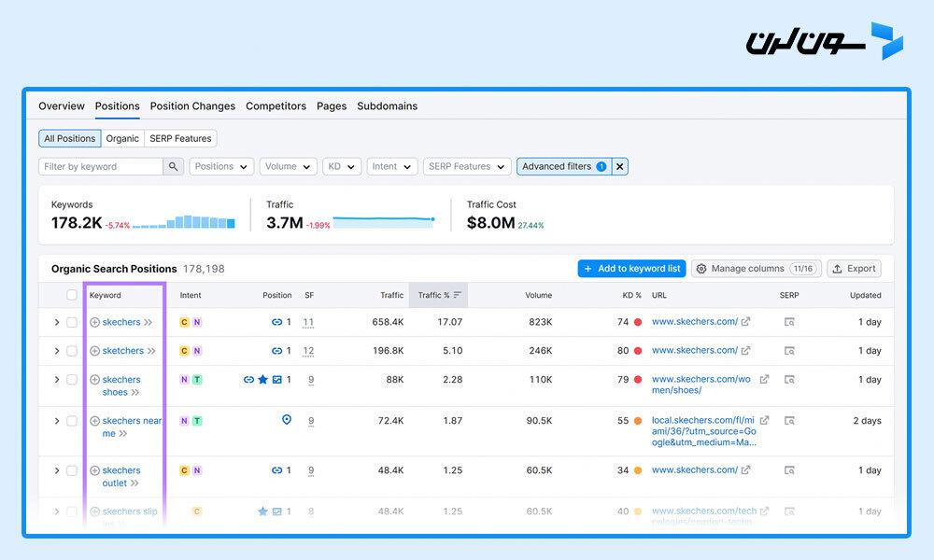Click the image pack icon in skechers shoes row
Viewport: 934px width, 560px height.
(x=277, y=380)
